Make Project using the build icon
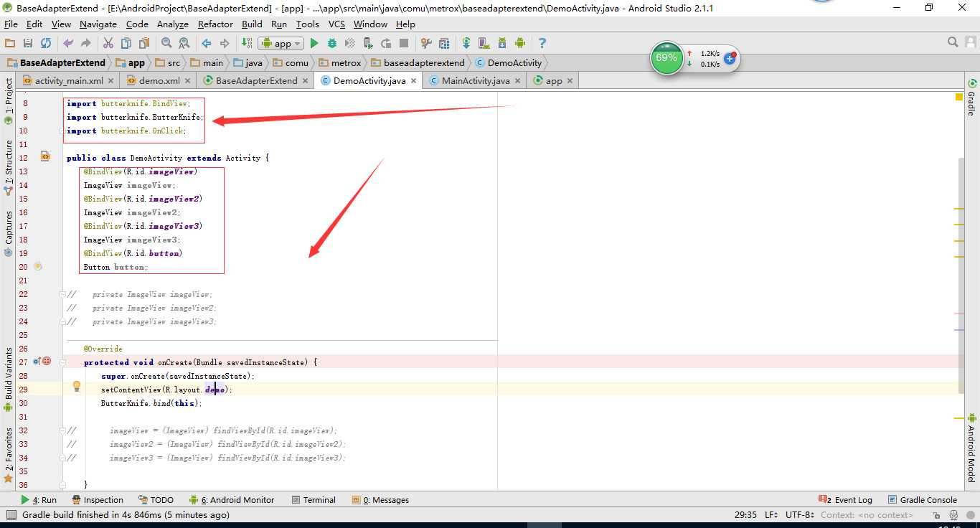Viewport: 980px width, 528px height. coord(247,44)
